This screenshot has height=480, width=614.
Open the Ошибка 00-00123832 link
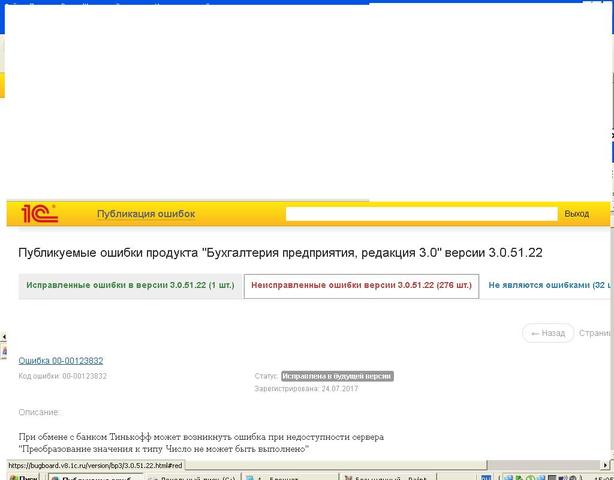tap(61, 361)
